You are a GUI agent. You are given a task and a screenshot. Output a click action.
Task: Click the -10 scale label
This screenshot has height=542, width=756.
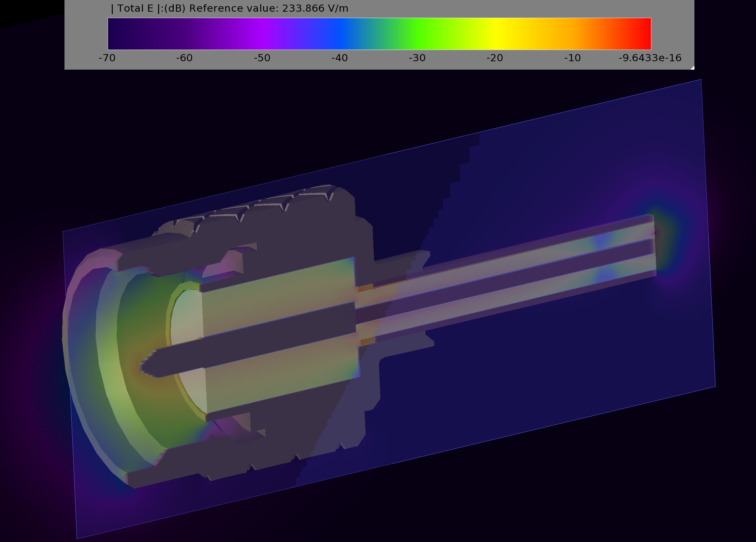pos(572,58)
